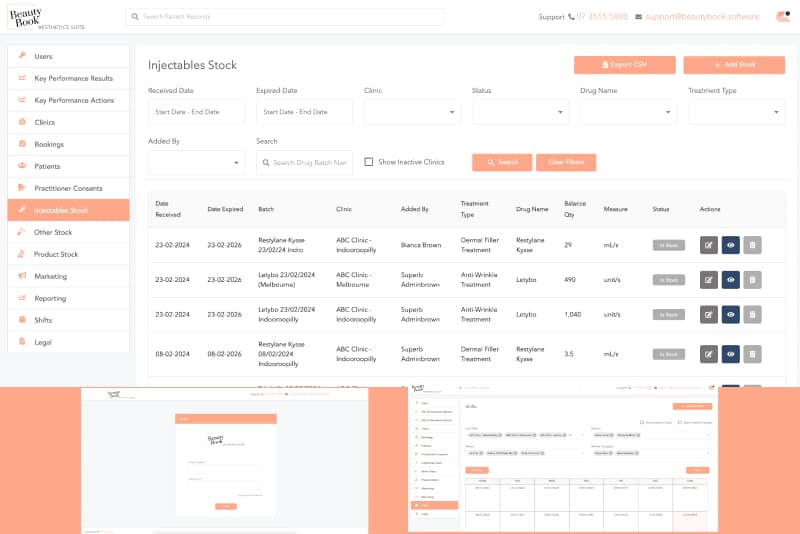Click the user avatar in top right
The height and width of the screenshot is (534, 800).
[x=781, y=17]
